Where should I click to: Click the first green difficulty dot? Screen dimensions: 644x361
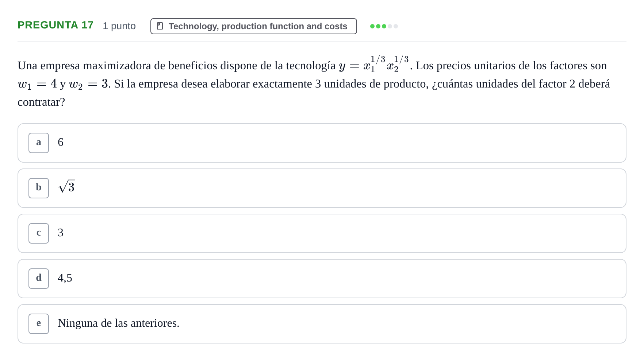(372, 26)
